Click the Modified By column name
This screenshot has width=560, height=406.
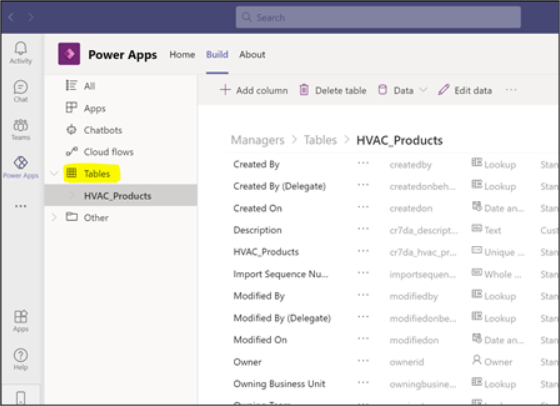click(x=259, y=296)
